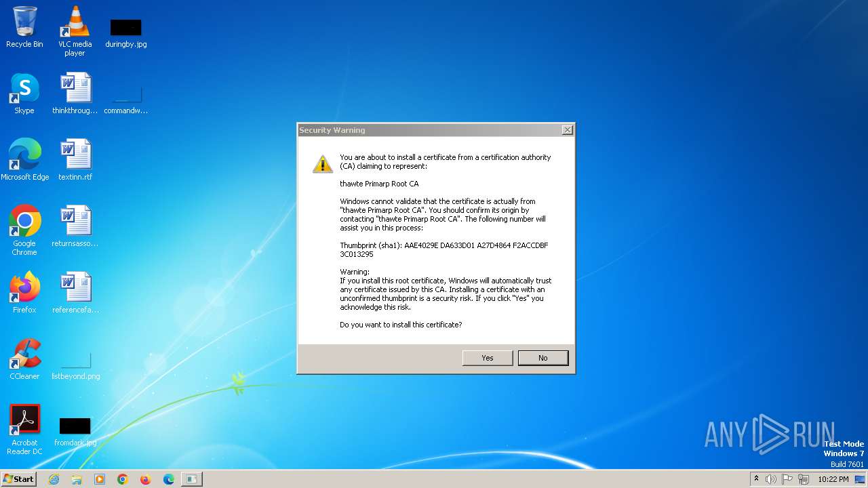Close the Security Warning dialog

point(568,130)
